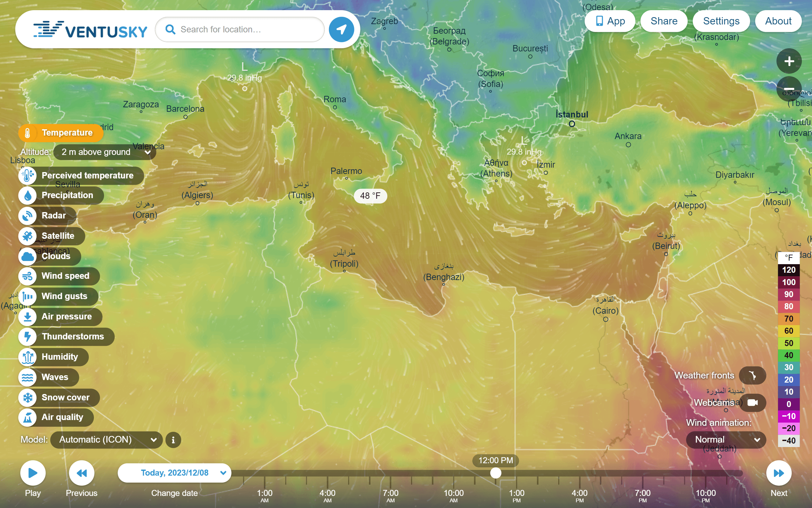Select the Wind gusts windsock icon
Screen dimensions: 812x508
[28, 296]
